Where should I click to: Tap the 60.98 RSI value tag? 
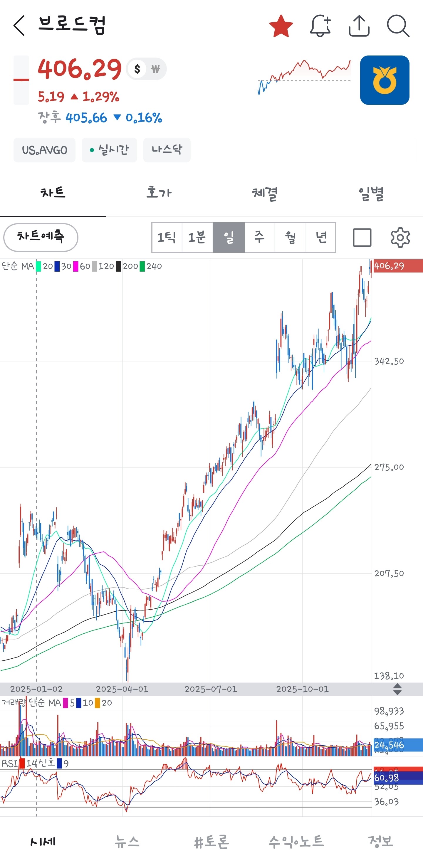tap(398, 778)
